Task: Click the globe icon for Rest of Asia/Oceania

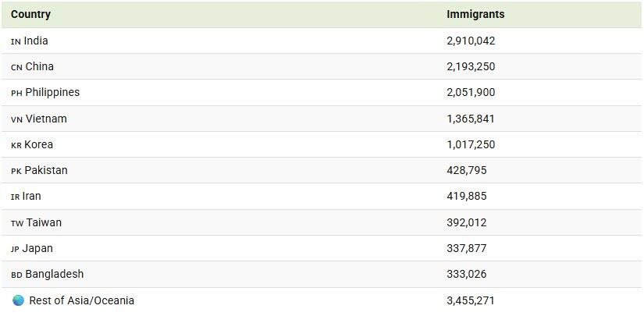Action: (18, 300)
